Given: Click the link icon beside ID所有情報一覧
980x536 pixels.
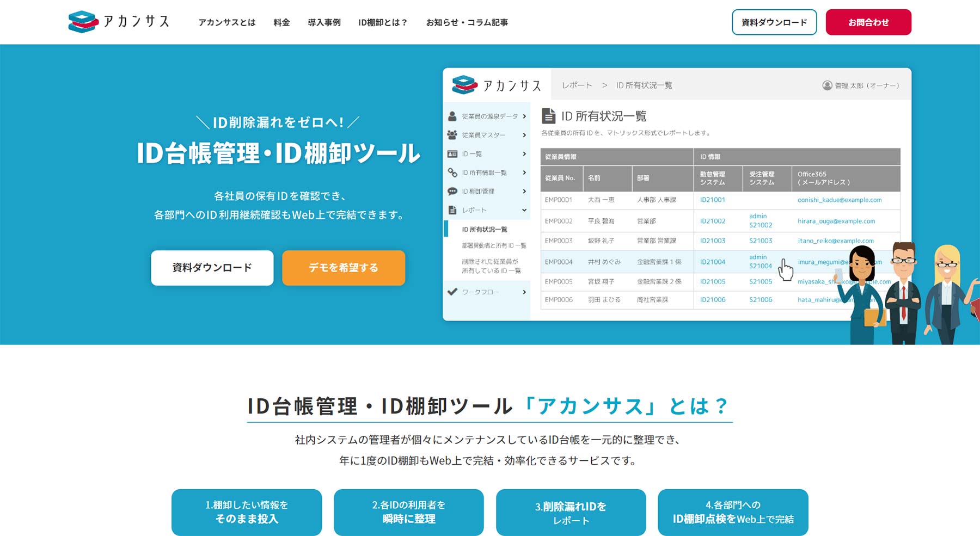Looking at the screenshot, I should 452,172.
